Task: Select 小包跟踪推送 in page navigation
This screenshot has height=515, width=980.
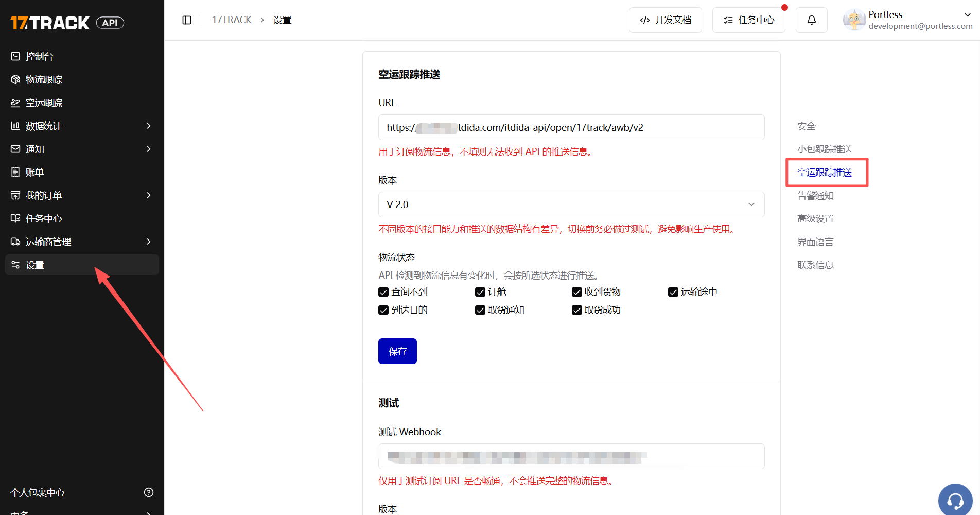Action: tap(825, 149)
